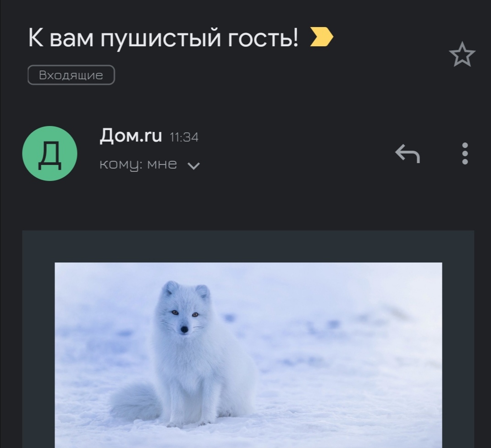Click the subject К вам пушистый гость!
The height and width of the screenshot is (448, 491).
163,38
